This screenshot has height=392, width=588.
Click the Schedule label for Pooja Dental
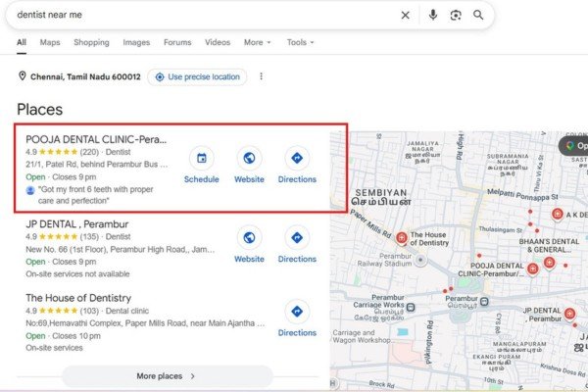click(x=201, y=179)
